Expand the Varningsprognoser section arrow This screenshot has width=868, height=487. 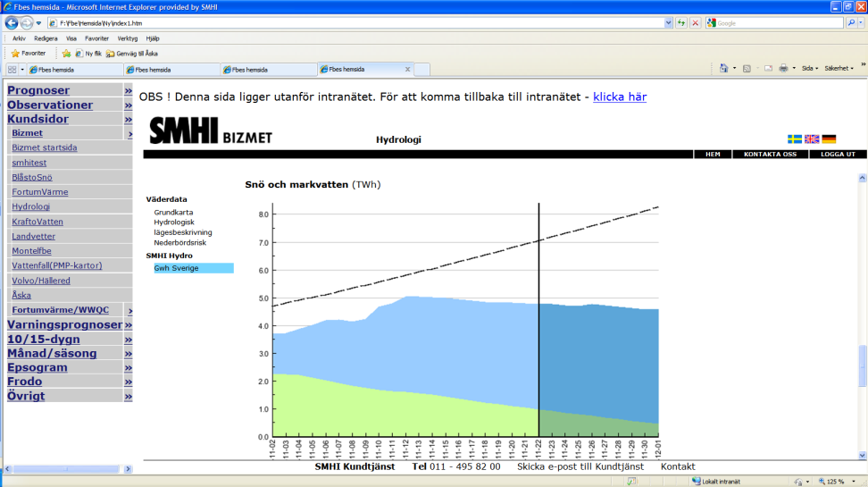(129, 325)
